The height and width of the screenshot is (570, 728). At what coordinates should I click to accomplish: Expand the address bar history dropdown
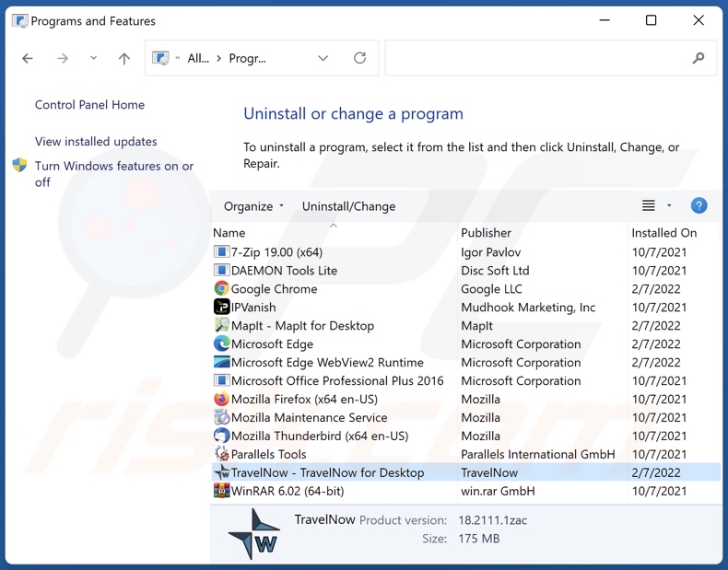(323, 58)
